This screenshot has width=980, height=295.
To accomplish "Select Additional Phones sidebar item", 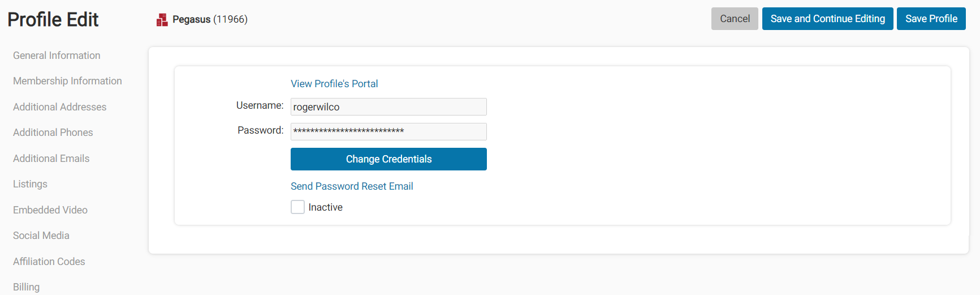I will click(53, 132).
